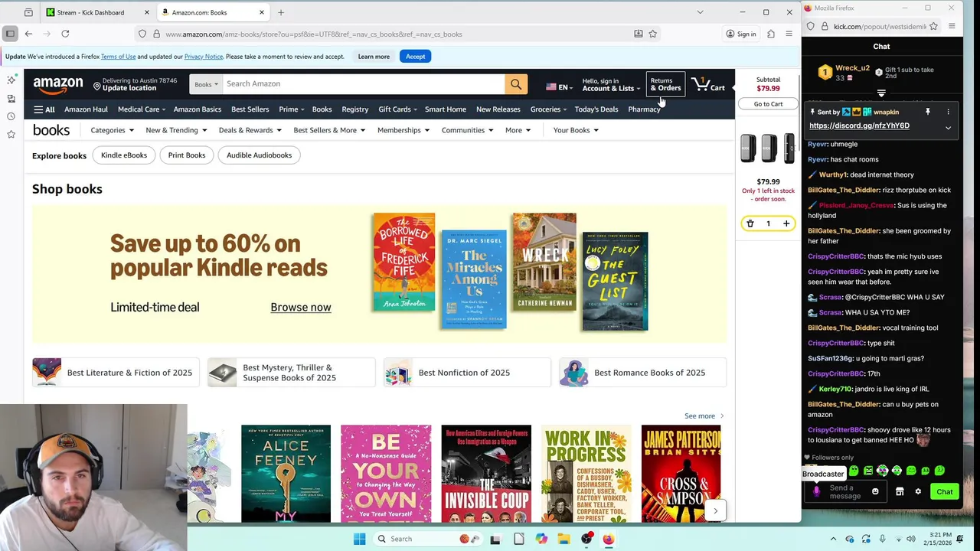
Task: Open Best Sellers in Amazon nav
Action: pyautogui.click(x=250, y=109)
